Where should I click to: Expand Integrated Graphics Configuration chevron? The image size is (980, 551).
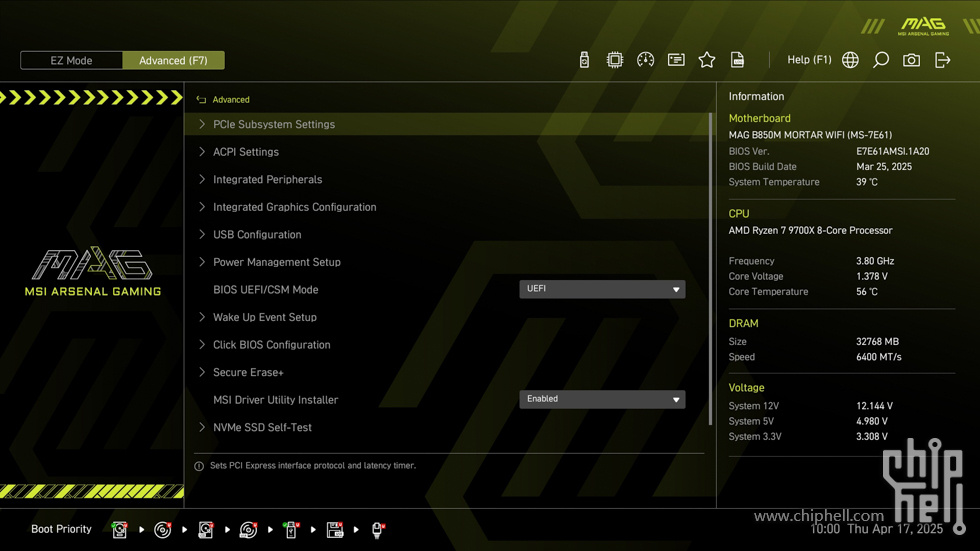point(202,206)
